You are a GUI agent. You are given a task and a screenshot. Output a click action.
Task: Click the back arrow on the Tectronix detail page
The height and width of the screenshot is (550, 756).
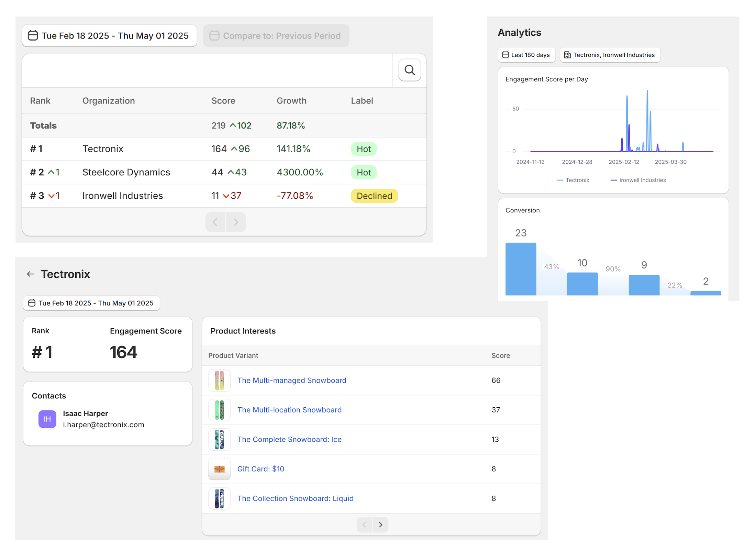tap(31, 274)
